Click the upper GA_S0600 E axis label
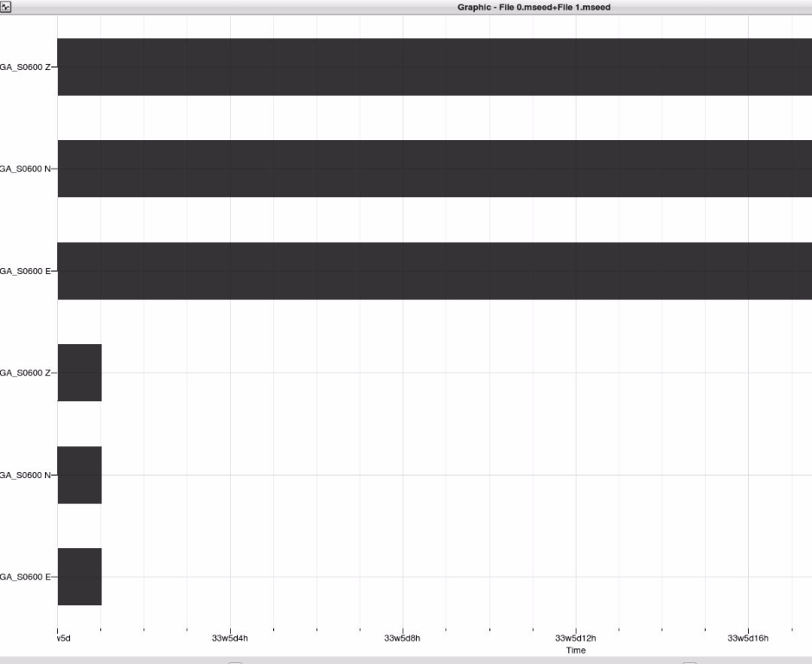Image resolution: width=812 pixels, height=664 pixels. coord(25,271)
